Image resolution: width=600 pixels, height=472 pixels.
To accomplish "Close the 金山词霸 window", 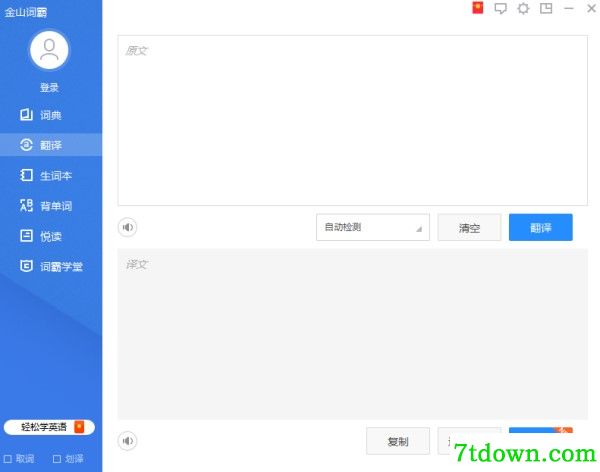I will click(x=591, y=8).
